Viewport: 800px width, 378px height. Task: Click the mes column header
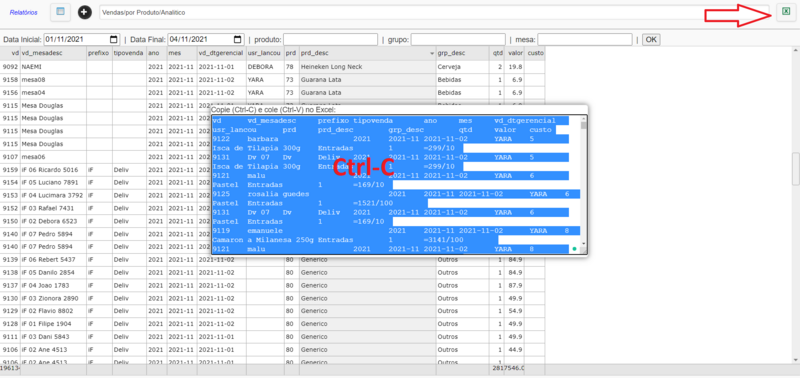tap(182, 53)
